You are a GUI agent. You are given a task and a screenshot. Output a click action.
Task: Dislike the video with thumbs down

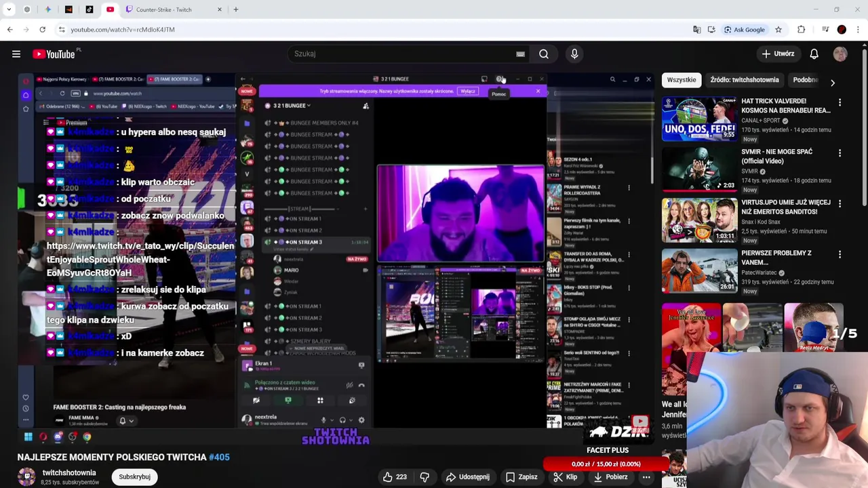[425, 477]
